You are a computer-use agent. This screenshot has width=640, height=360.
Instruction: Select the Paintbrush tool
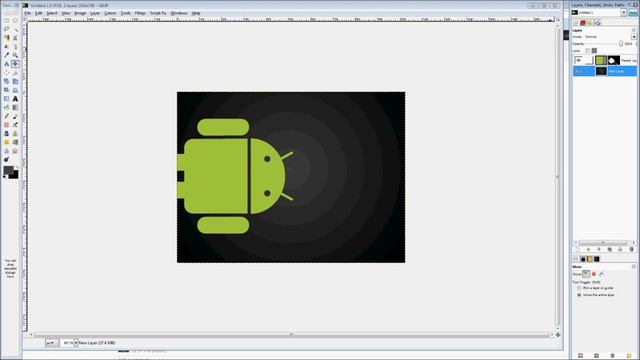(15, 116)
